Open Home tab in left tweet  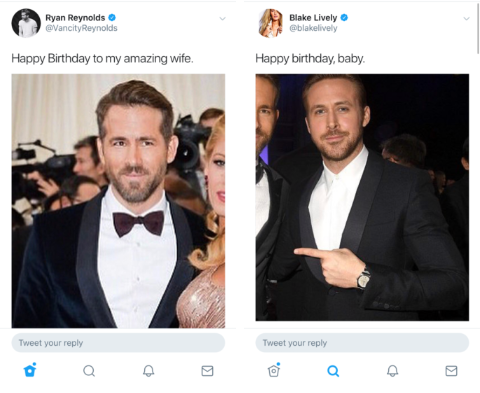coord(30,370)
